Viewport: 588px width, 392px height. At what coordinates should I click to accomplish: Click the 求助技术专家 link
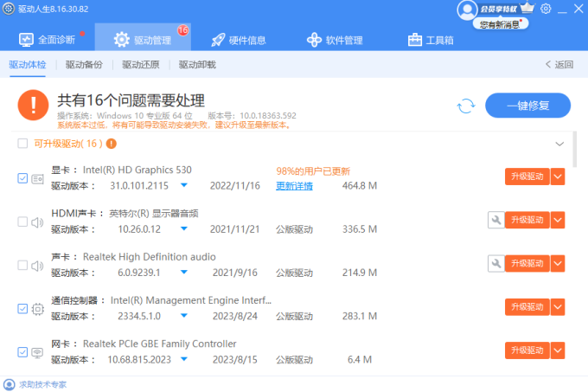point(42,384)
